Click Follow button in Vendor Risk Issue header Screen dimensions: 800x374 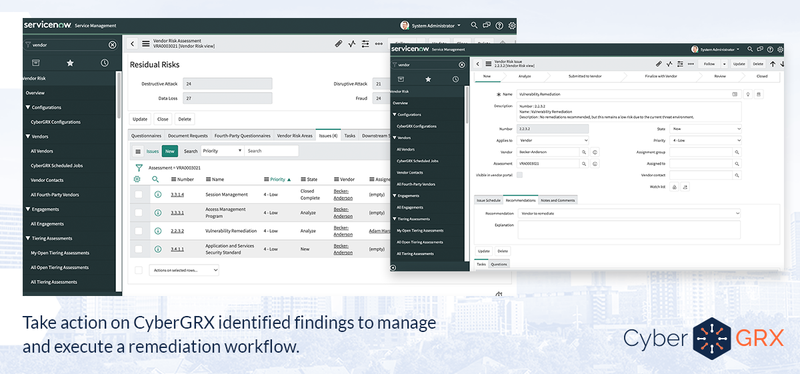pos(709,64)
